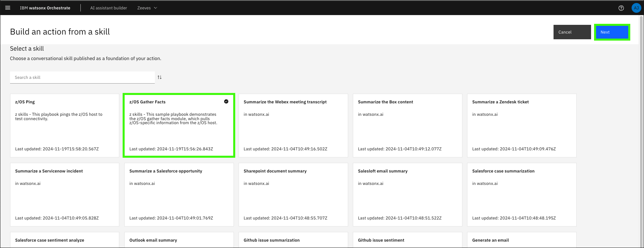Open the help question mark icon
The height and width of the screenshot is (248, 644).
coord(621,8)
